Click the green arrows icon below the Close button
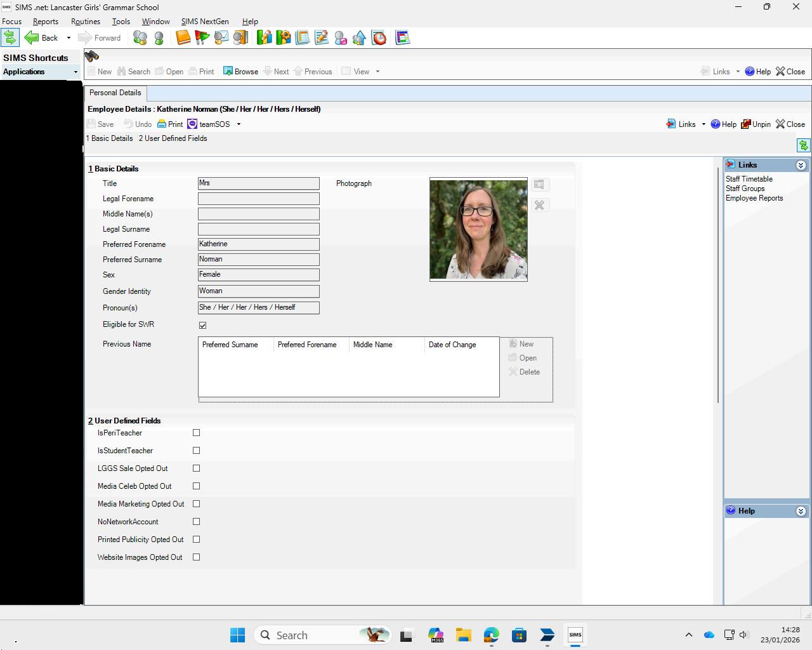Viewport: 812px width, 650px height. pos(804,145)
